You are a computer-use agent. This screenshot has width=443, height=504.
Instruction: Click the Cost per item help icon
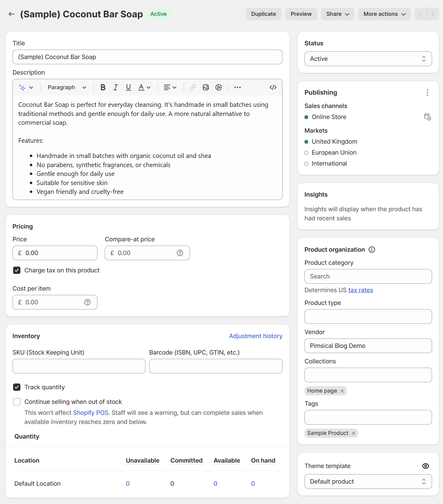pyautogui.click(x=87, y=302)
